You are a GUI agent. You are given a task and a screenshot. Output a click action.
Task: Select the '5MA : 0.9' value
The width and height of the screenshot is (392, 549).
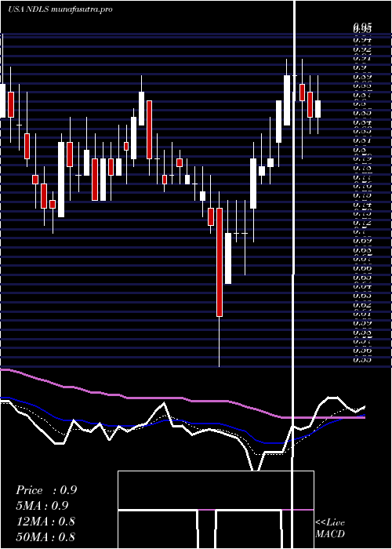[42, 506]
